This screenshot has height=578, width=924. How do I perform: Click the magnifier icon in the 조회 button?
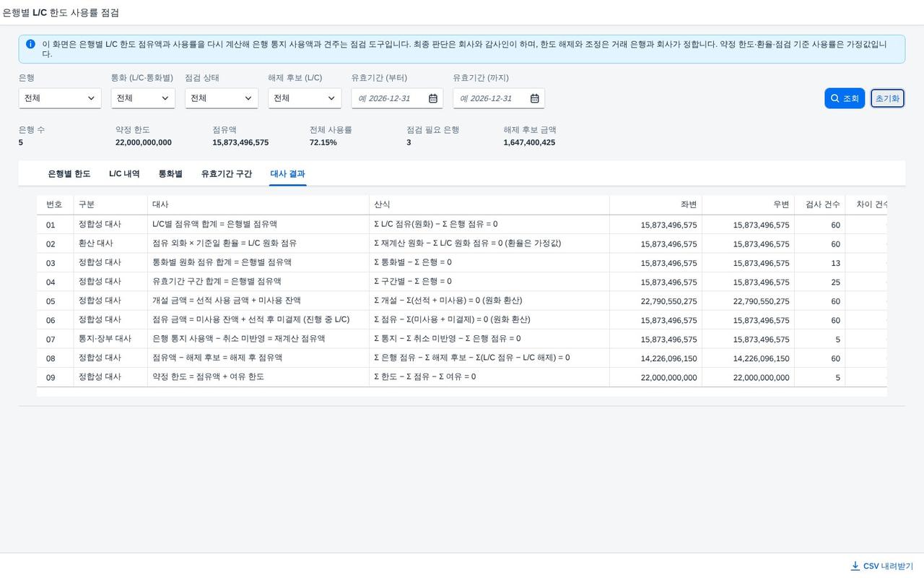pos(835,98)
